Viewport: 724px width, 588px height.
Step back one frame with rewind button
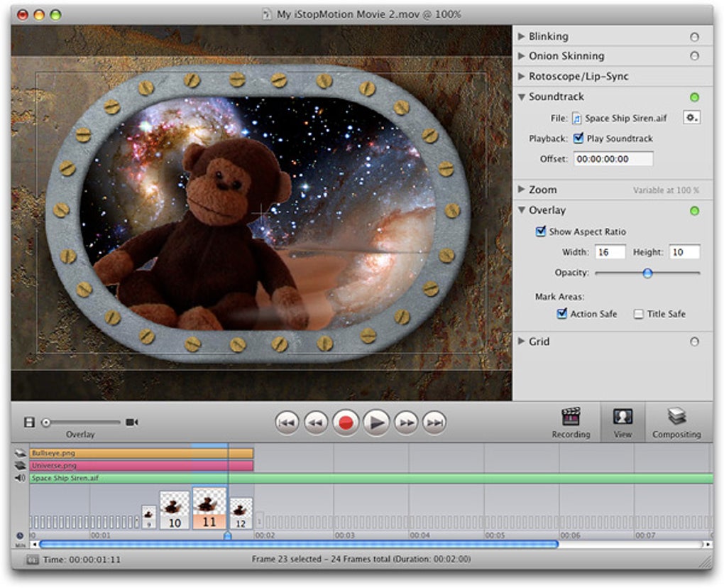pyautogui.click(x=316, y=423)
